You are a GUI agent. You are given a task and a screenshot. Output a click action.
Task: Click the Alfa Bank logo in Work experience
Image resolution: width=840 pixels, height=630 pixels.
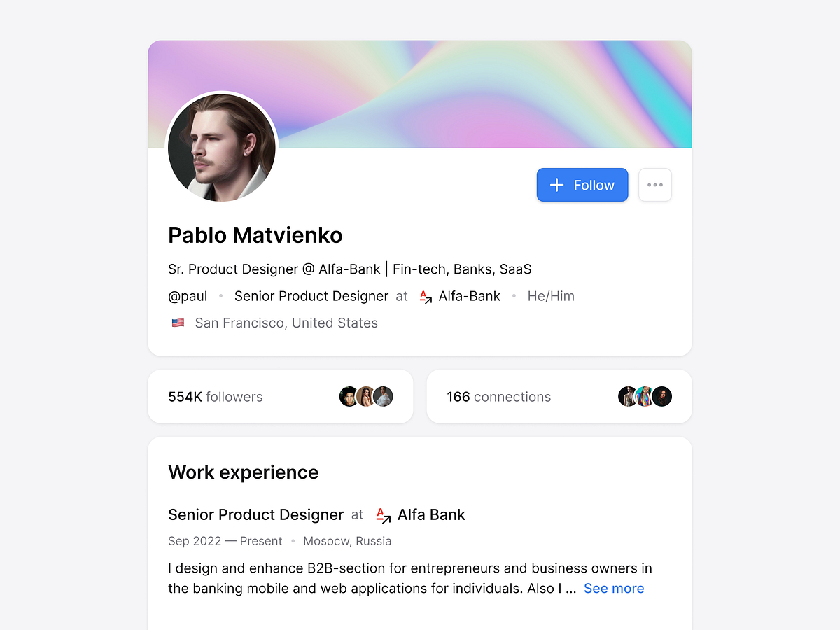coord(382,515)
